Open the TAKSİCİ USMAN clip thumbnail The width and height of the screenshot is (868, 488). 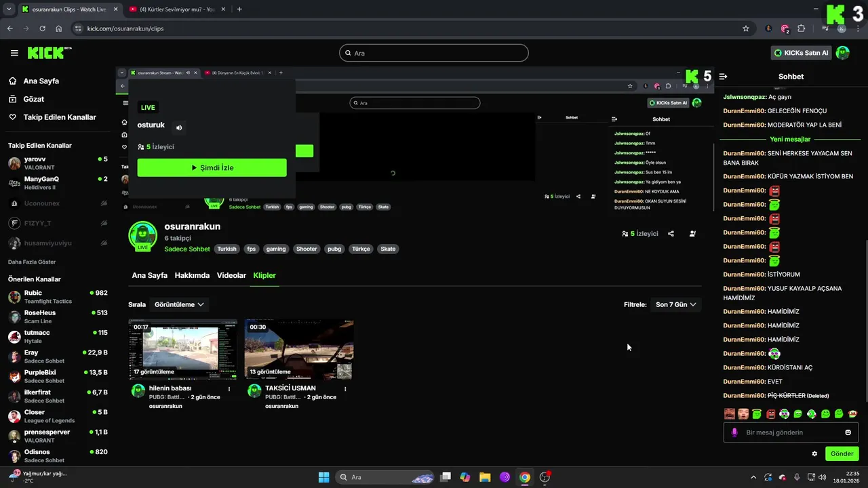tap(299, 349)
